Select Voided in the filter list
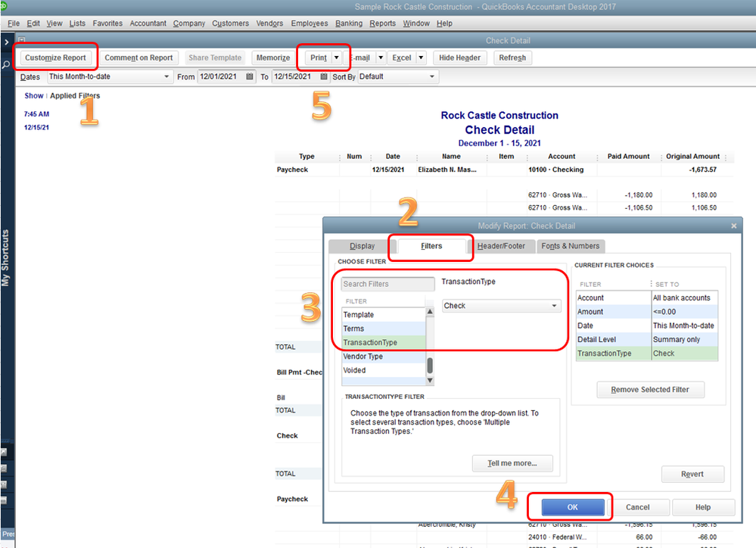 (x=384, y=370)
